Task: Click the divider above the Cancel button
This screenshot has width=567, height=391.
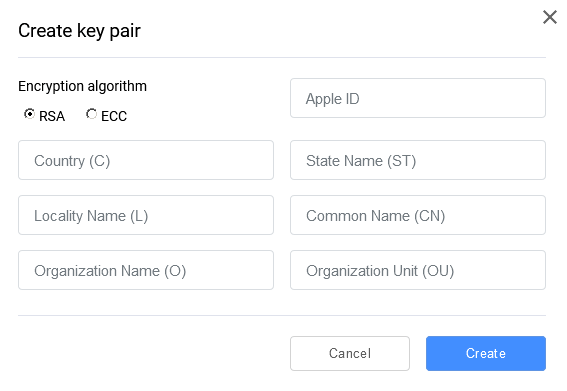Action: (x=282, y=315)
